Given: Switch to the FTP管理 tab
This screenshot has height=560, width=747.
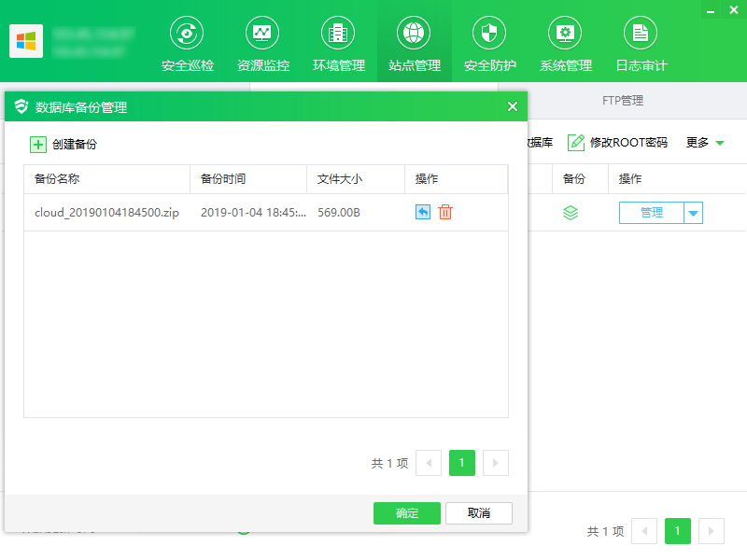Looking at the screenshot, I should coord(623,101).
